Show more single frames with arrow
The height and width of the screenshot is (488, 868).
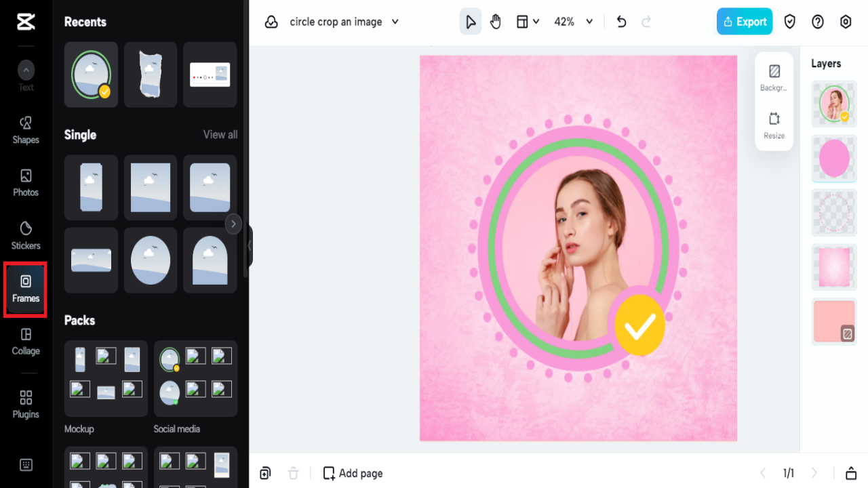point(233,224)
